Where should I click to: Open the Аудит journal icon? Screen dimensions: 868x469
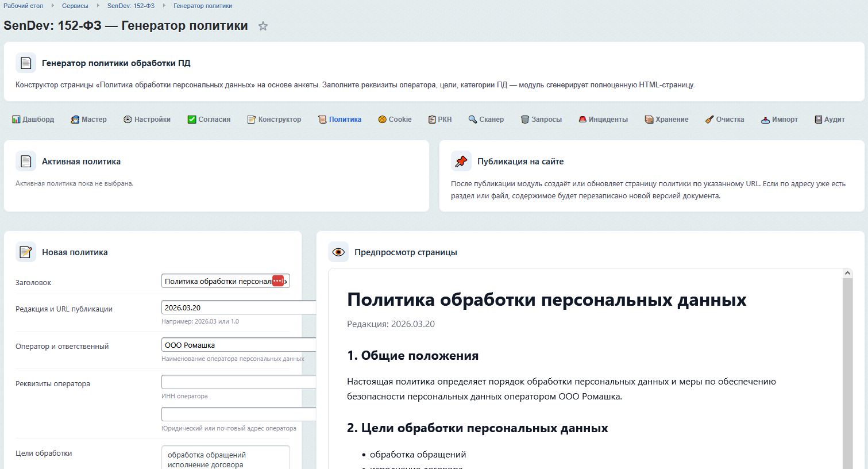point(817,119)
